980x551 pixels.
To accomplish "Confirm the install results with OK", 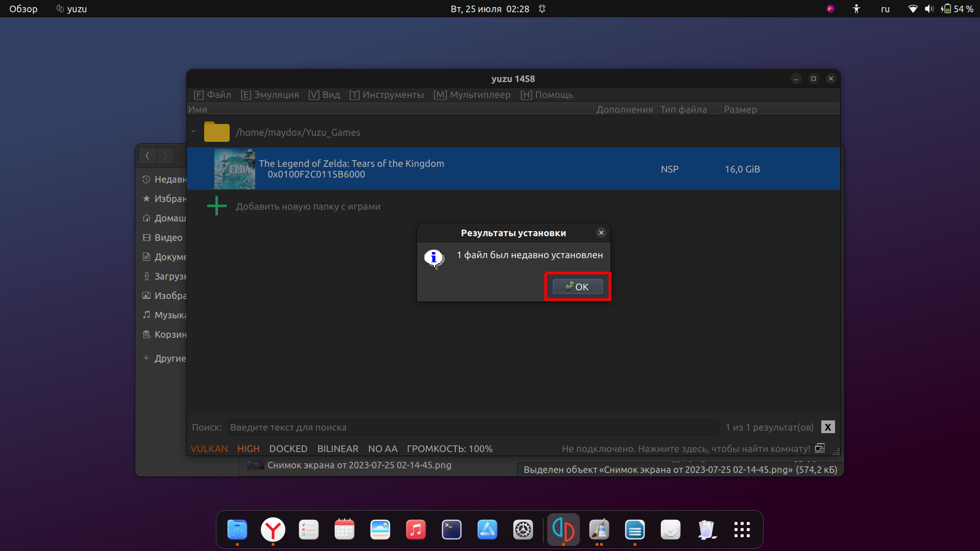I will [577, 287].
